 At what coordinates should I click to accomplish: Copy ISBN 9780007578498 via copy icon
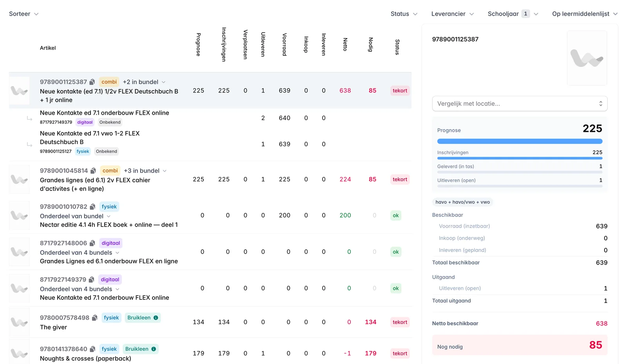tap(94, 318)
